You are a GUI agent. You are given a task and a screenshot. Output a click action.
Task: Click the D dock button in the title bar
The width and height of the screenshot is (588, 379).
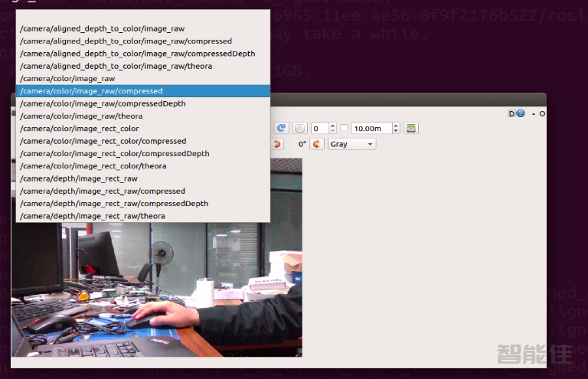[511, 113]
